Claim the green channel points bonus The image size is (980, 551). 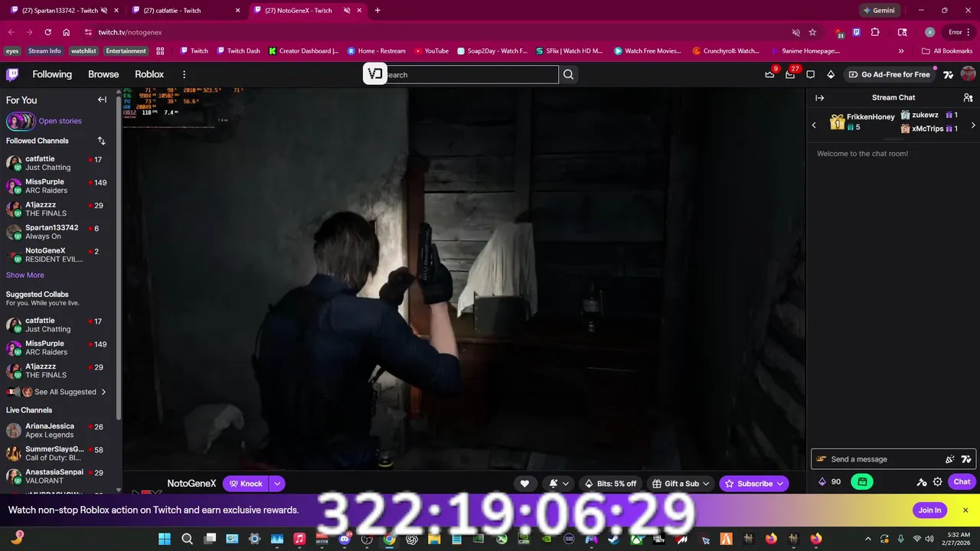[x=862, y=481]
